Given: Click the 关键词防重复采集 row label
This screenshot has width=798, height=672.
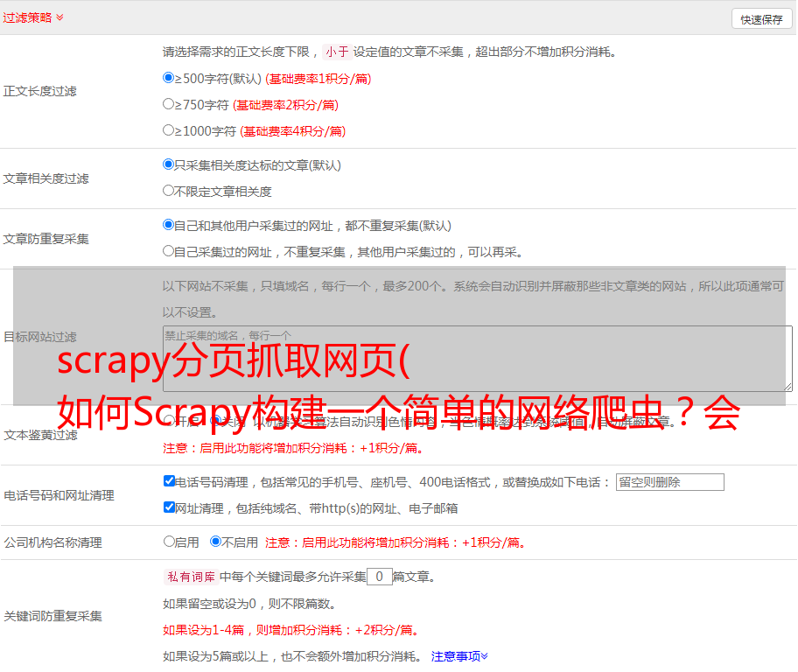Looking at the screenshot, I should tap(52, 616).
